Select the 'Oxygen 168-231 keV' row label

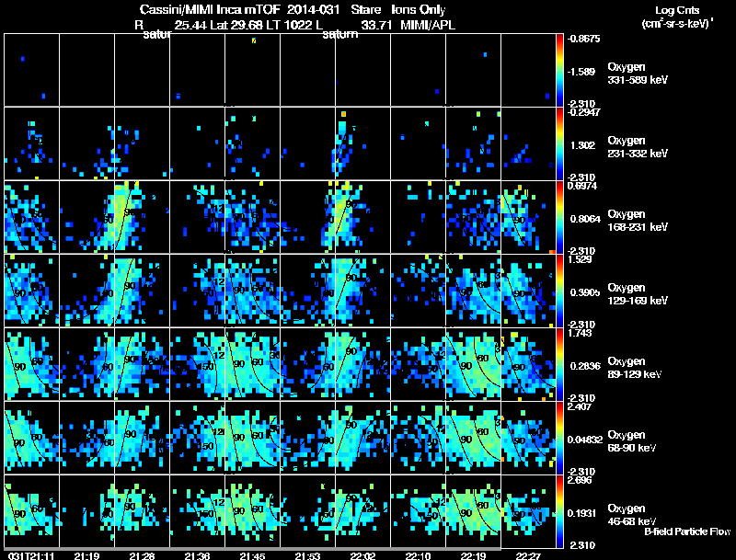[x=638, y=221]
